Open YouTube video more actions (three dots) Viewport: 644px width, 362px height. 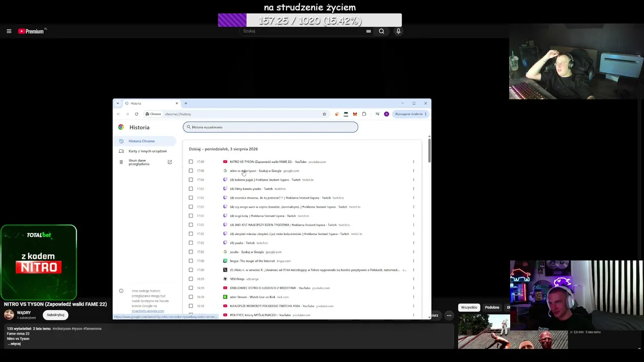click(449, 316)
